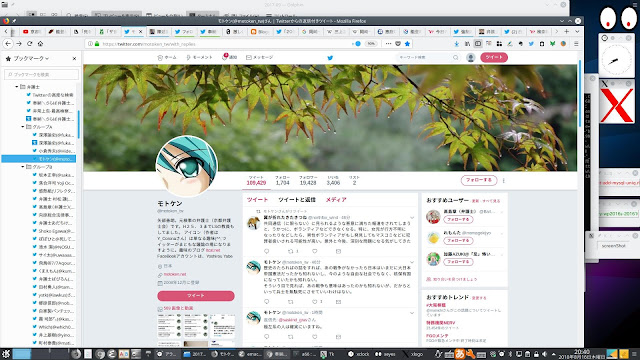This screenshot has width=640, height=360.
Task: Reload the current page
Action: [x=29, y=44]
